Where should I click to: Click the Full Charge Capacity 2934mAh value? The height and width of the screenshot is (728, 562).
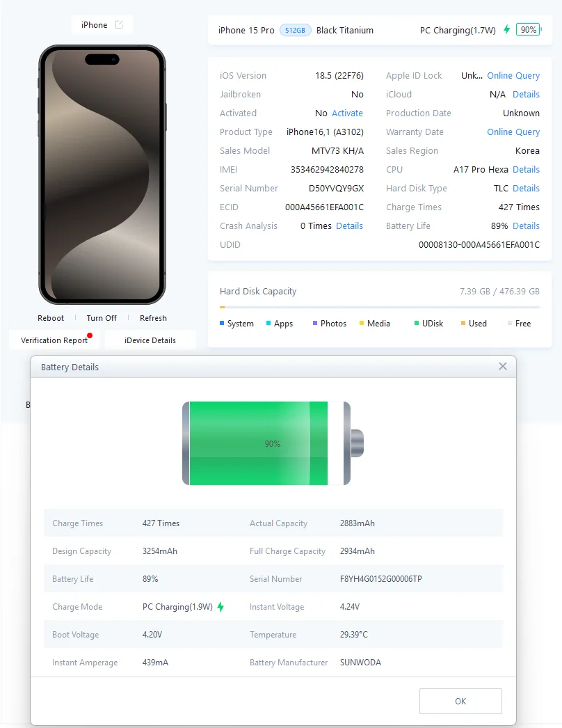click(x=358, y=551)
